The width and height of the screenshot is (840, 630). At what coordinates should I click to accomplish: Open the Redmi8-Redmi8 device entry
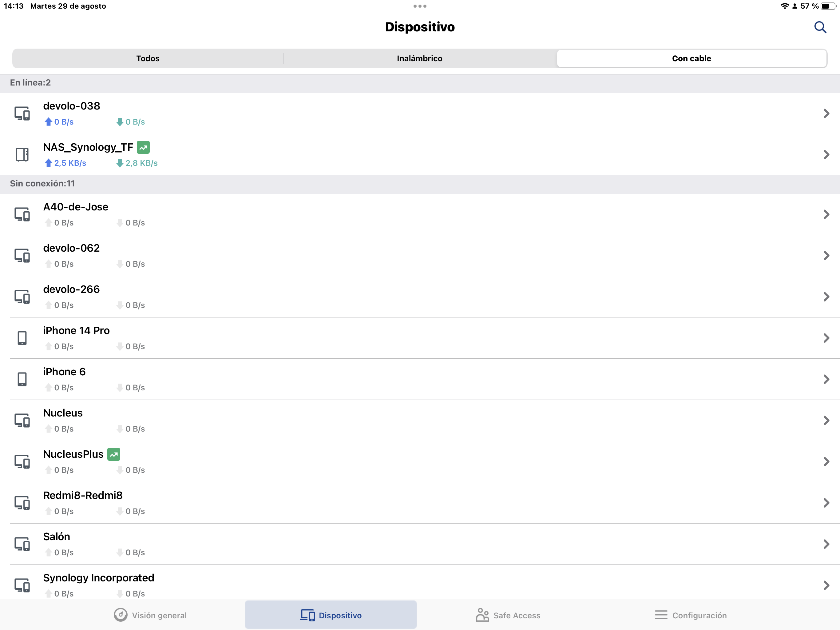click(x=418, y=502)
